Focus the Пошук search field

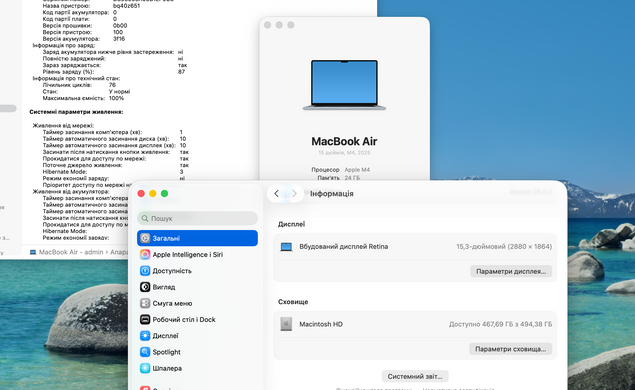(197, 218)
